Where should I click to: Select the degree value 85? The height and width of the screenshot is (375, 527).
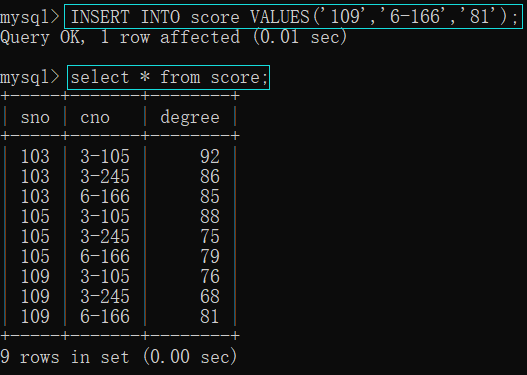(210, 196)
